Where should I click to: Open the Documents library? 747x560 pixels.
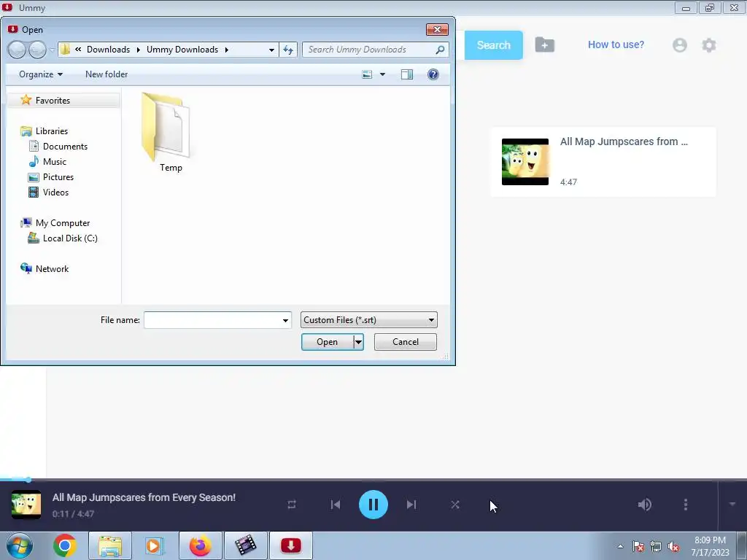(x=65, y=146)
